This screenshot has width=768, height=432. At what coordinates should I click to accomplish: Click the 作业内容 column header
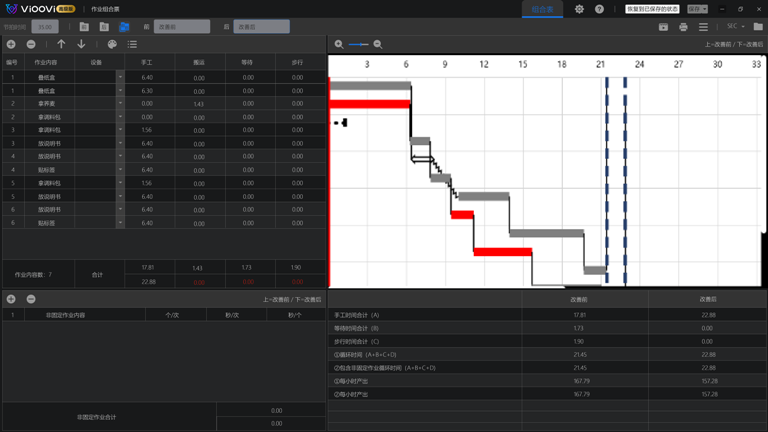point(46,63)
